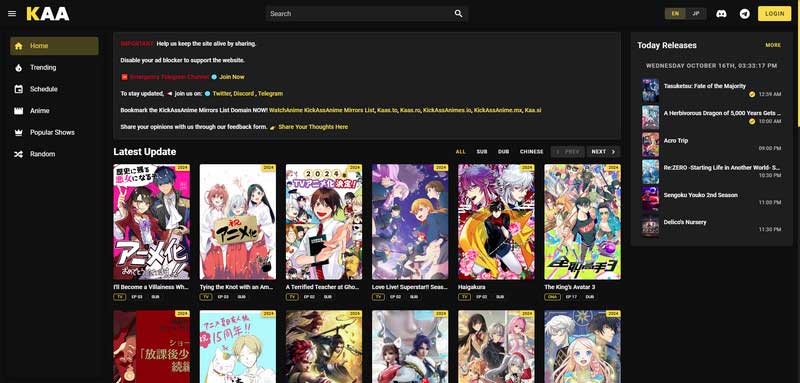Select Home in the sidebar
Screen dimensions: 800x383
[x=54, y=46]
